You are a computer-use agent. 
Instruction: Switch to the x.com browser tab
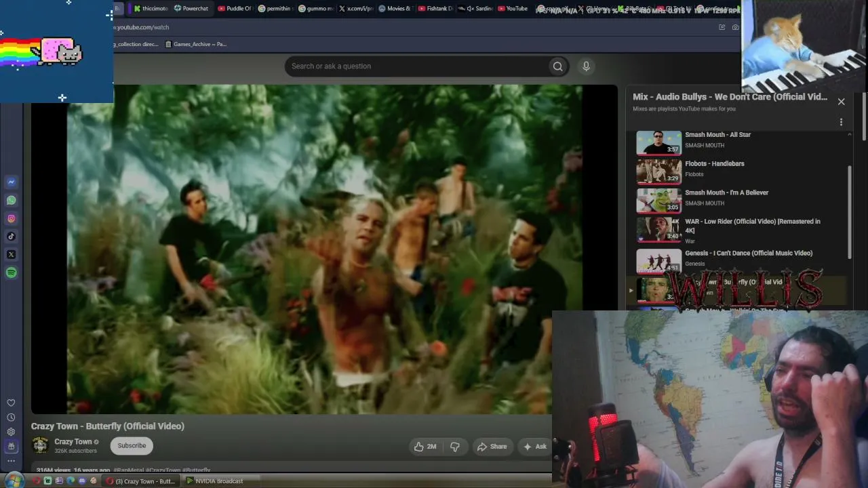[x=356, y=9]
